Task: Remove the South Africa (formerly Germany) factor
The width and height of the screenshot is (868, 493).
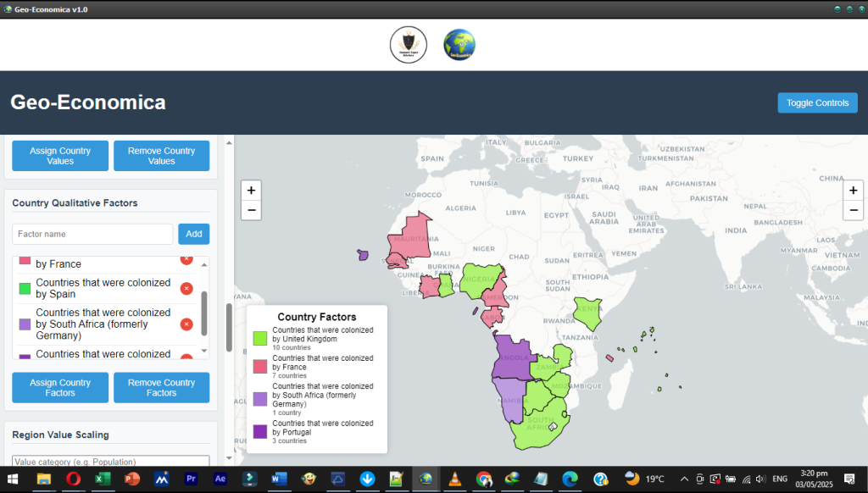Action: 186,324
